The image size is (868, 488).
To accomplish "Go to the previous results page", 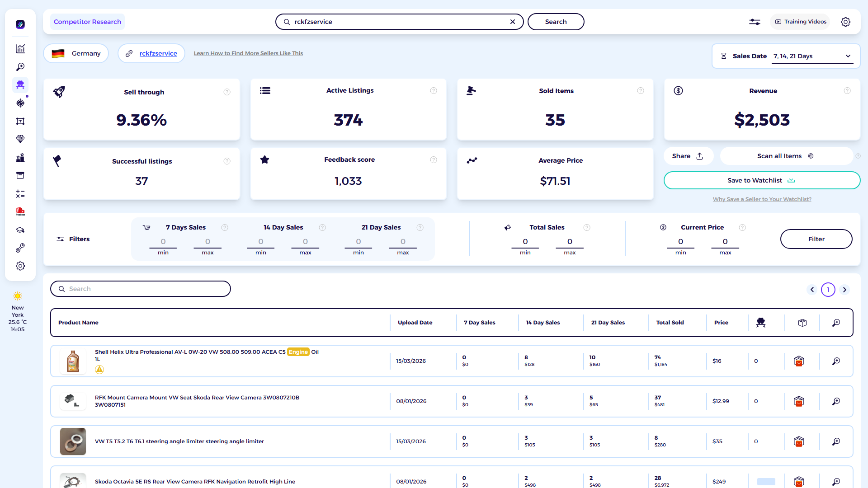I will 812,290.
